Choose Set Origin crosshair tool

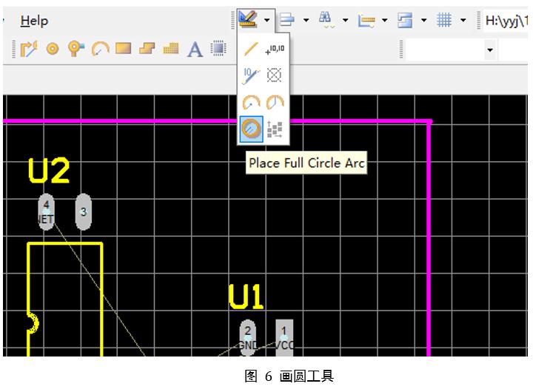[x=274, y=75]
